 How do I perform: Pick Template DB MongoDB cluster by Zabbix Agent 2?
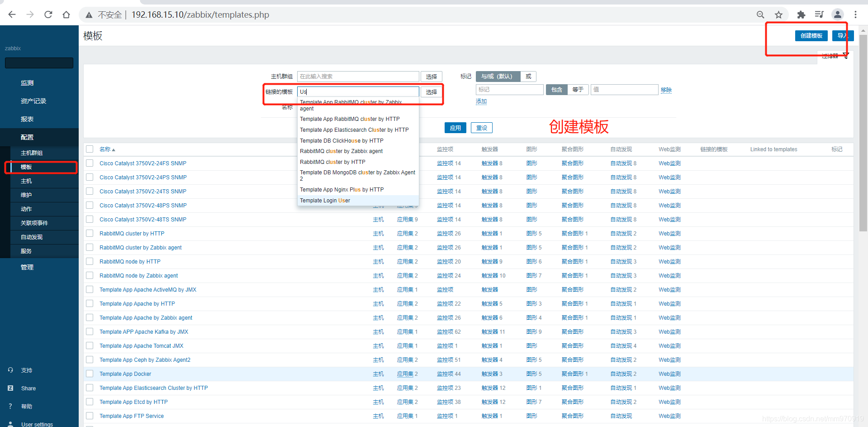(358, 176)
